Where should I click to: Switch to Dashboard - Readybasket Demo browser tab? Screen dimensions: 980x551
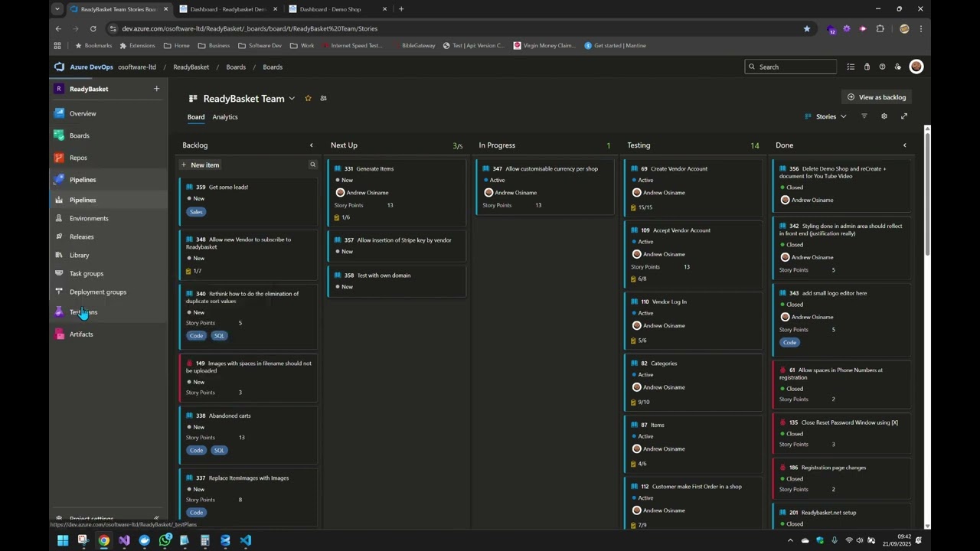click(227, 9)
